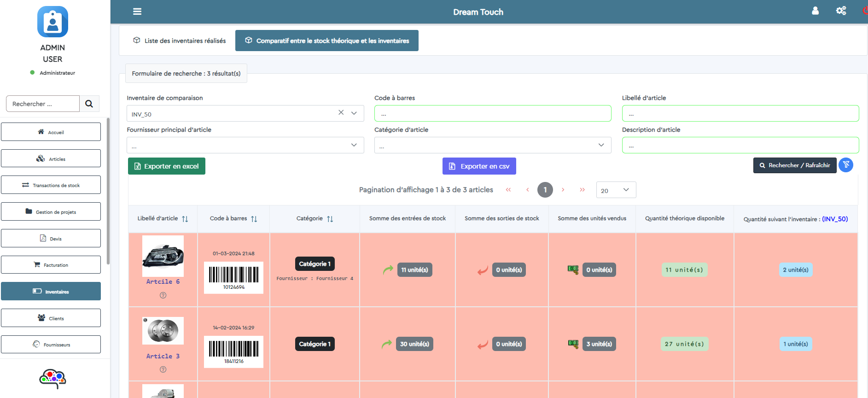Click Catégorie 1 badge for Article 3
The height and width of the screenshot is (398, 868).
click(x=315, y=344)
